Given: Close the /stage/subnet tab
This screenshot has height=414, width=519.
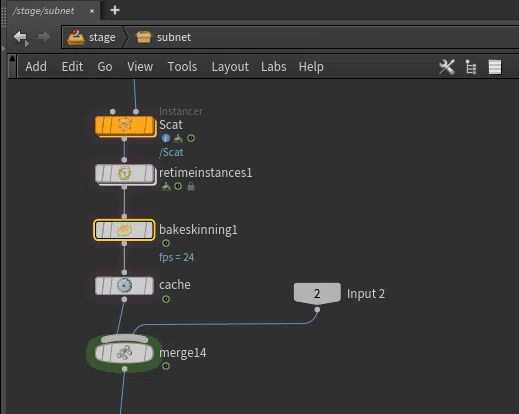Looking at the screenshot, I should point(92,11).
